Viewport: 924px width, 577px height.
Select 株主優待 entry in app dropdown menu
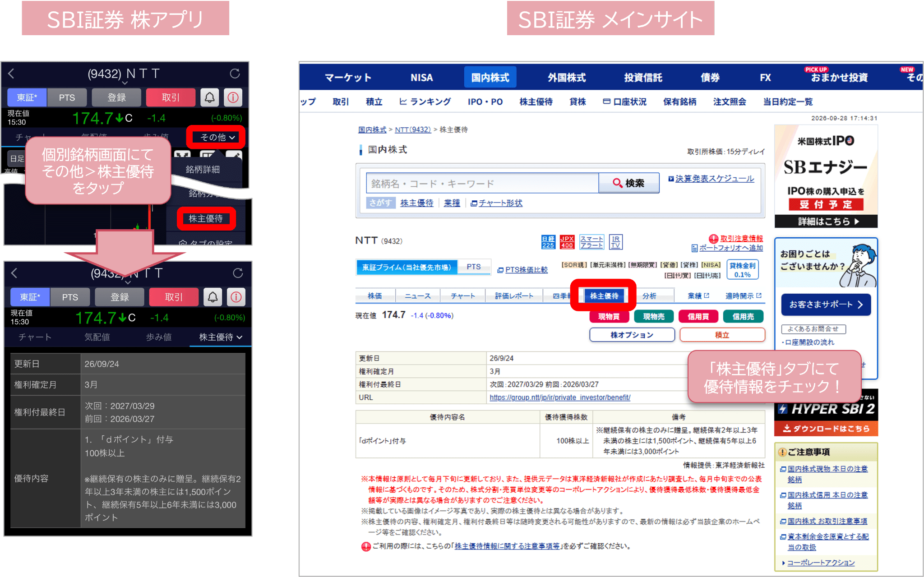coord(206,218)
